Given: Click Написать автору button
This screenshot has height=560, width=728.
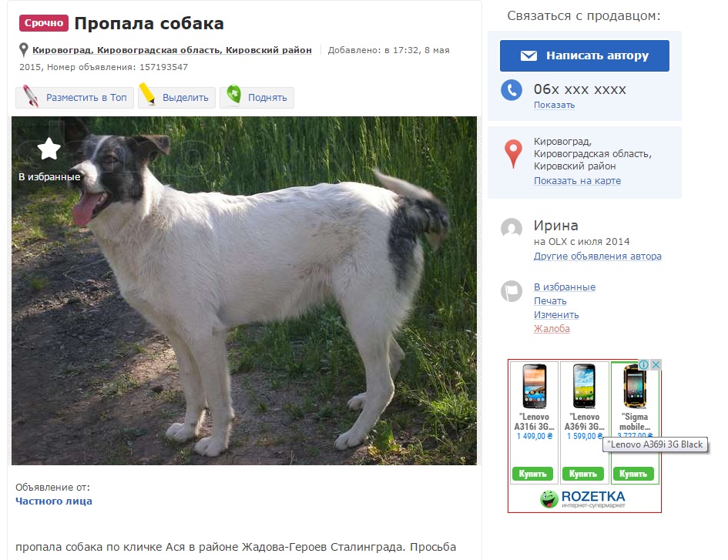Looking at the screenshot, I should [x=585, y=55].
